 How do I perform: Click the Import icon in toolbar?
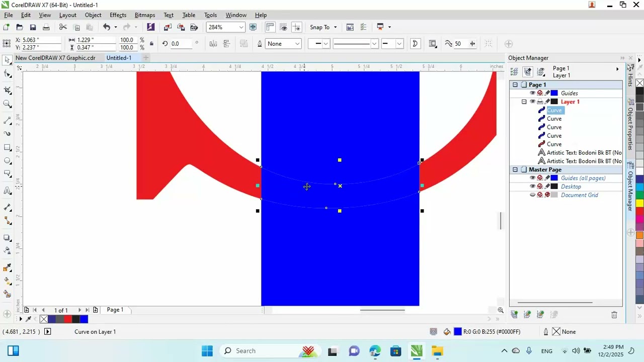[x=168, y=27]
